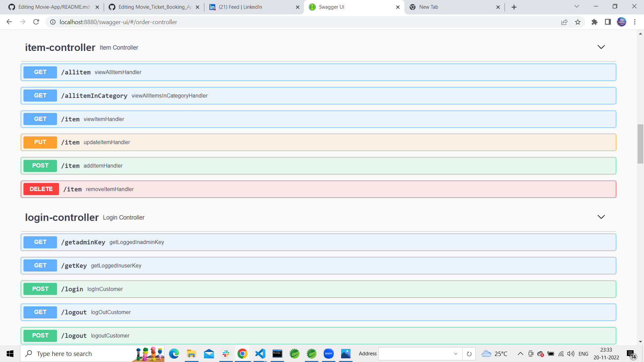Open Zoom from the taskbar
644x362 pixels.
click(x=328, y=354)
